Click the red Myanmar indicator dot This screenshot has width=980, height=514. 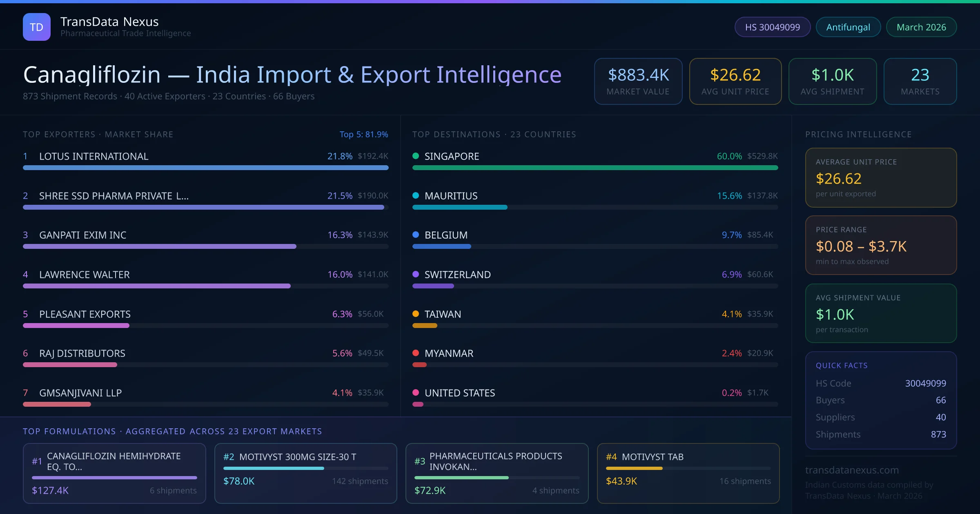point(416,353)
